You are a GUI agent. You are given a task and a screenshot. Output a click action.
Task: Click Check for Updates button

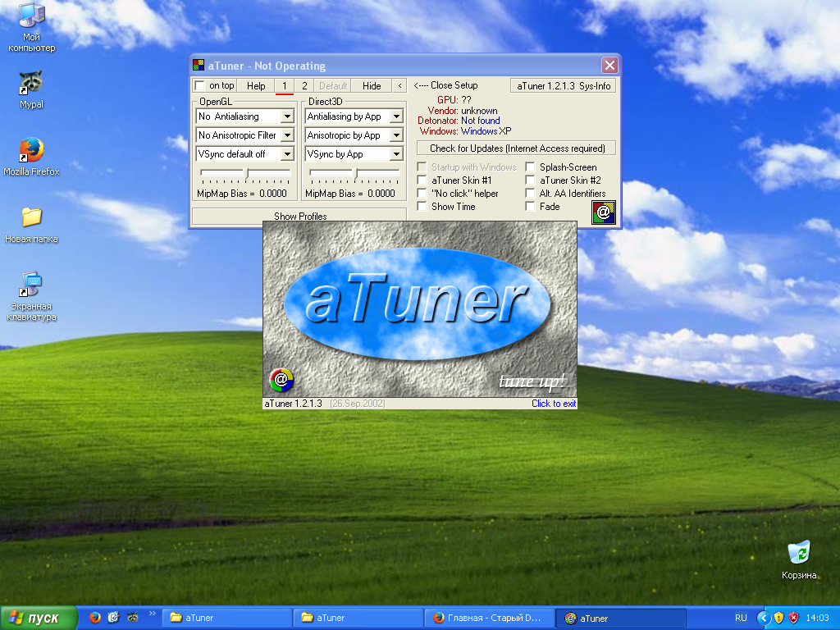(x=517, y=148)
